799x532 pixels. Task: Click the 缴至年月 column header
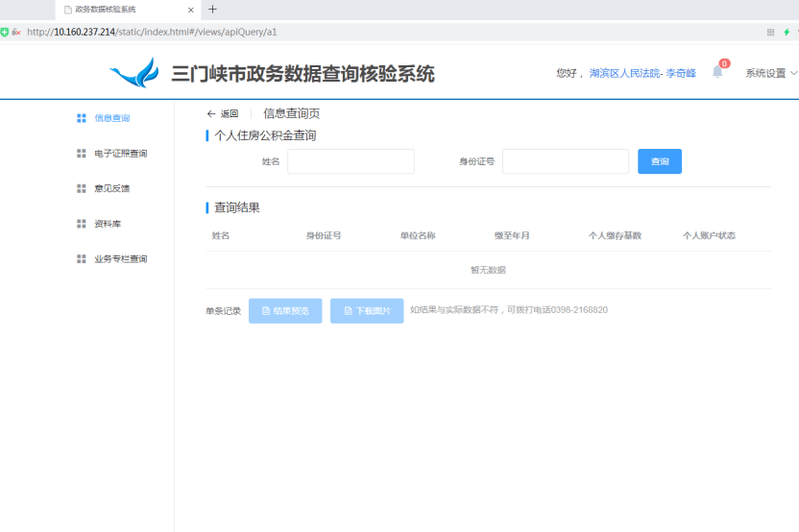coord(512,235)
